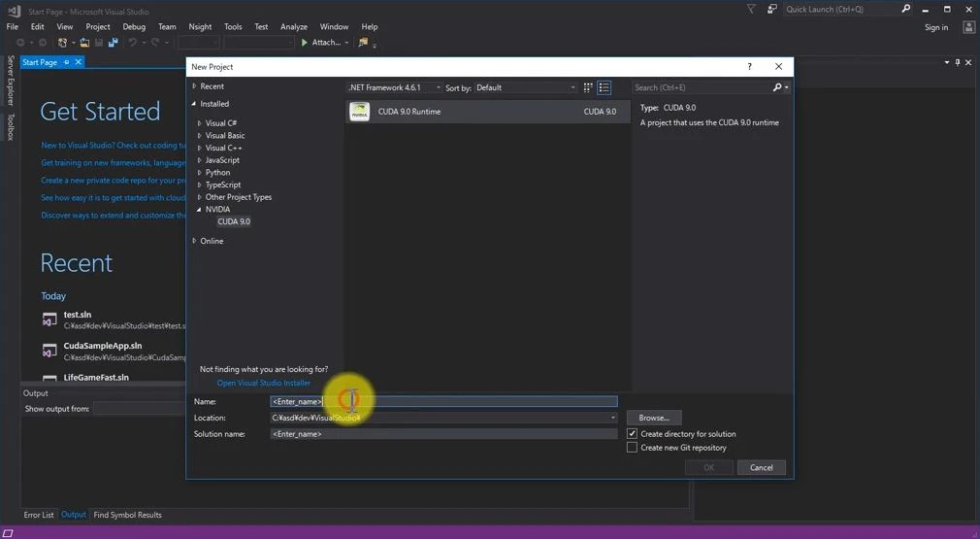Switch template view to medium list icons

click(604, 87)
